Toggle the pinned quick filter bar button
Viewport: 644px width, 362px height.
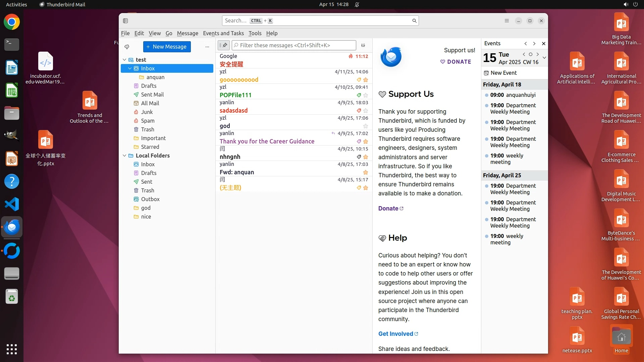click(x=224, y=45)
